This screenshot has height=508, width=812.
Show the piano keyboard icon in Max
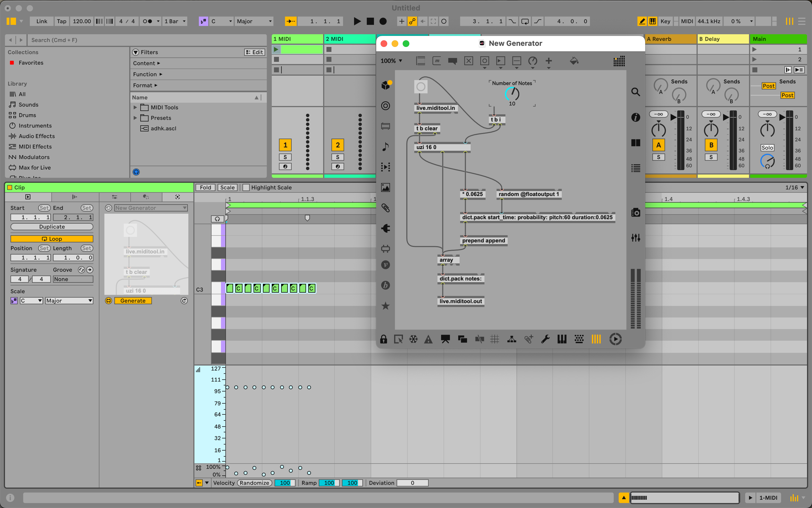point(562,339)
